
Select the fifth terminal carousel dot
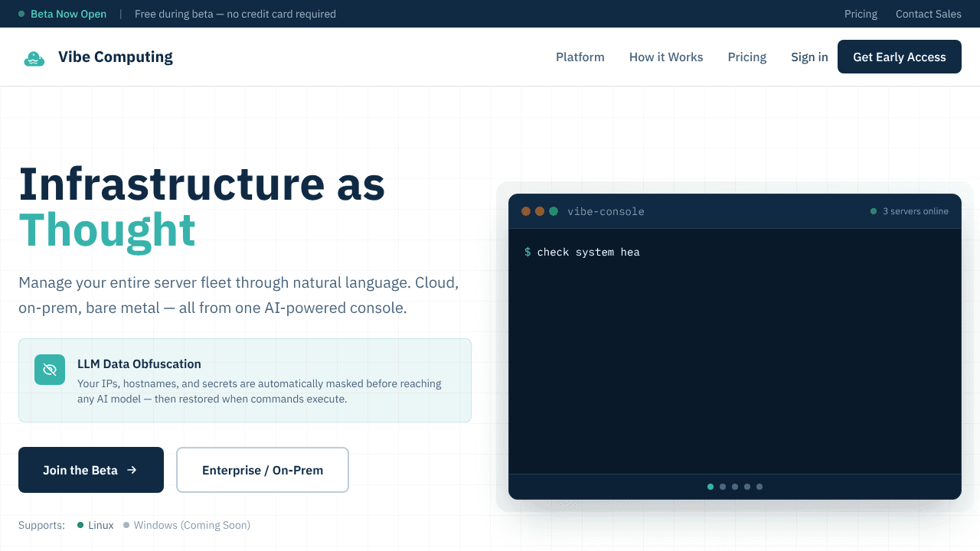click(x=759, y=487)
